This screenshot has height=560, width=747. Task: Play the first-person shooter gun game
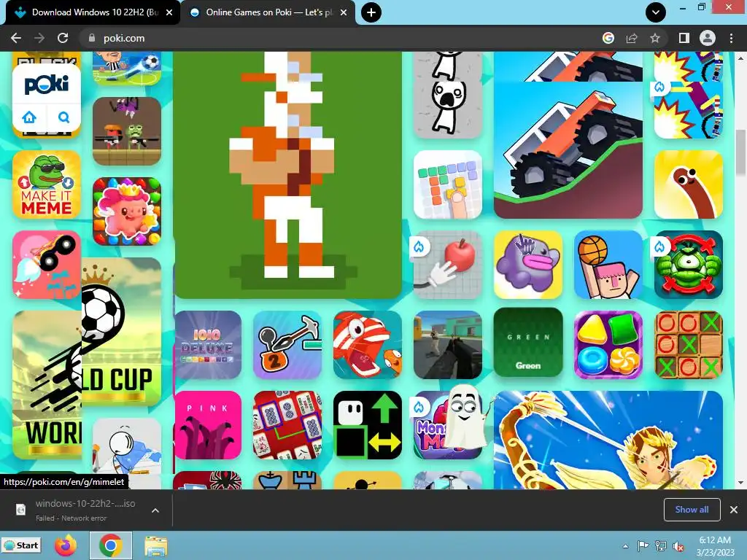448,345
